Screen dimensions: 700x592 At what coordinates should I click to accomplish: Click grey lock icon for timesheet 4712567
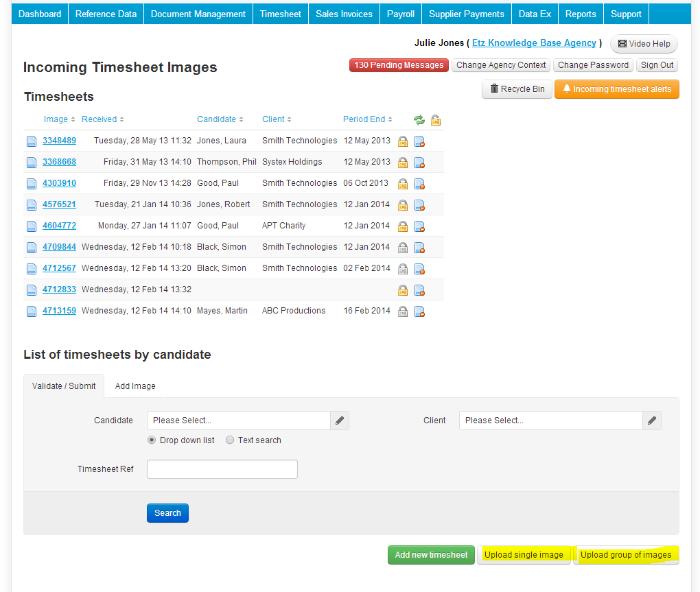403,269
